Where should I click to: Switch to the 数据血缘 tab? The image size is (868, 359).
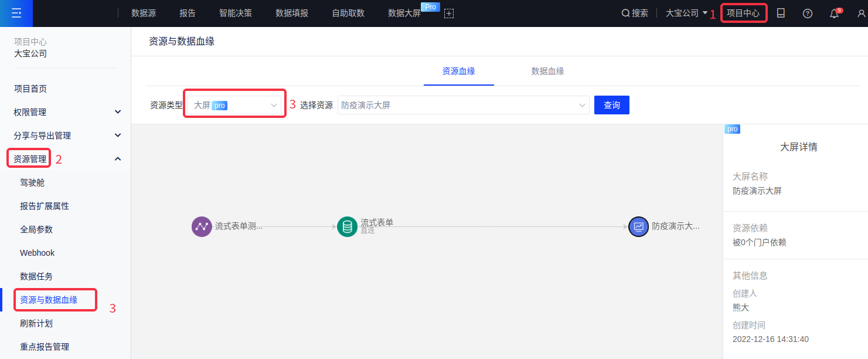547,71
